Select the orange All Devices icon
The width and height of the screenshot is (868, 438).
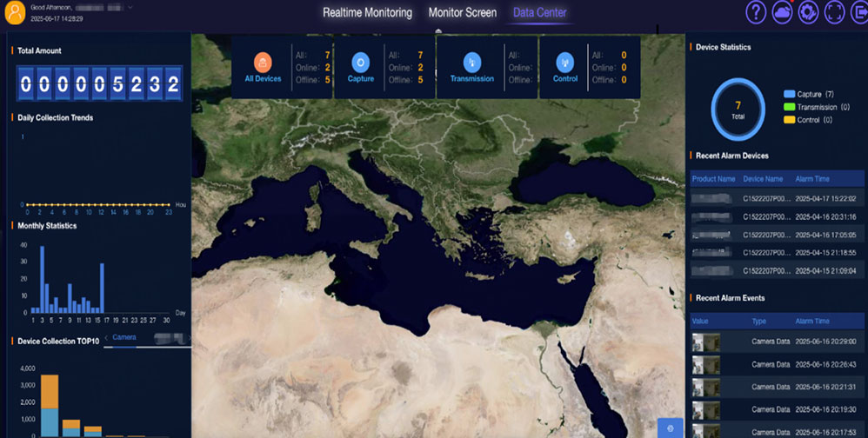[x=263, y=62]
